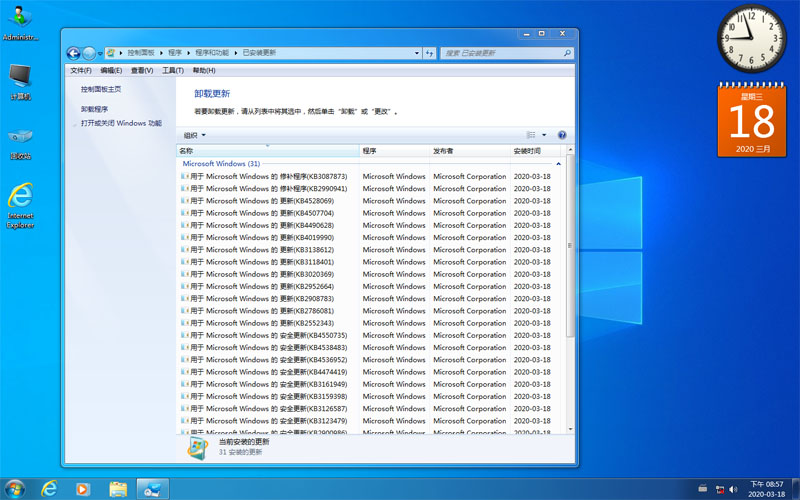The image size is (800, 500).
Task: Sort by the 发布者 column header
Action: 470,151
